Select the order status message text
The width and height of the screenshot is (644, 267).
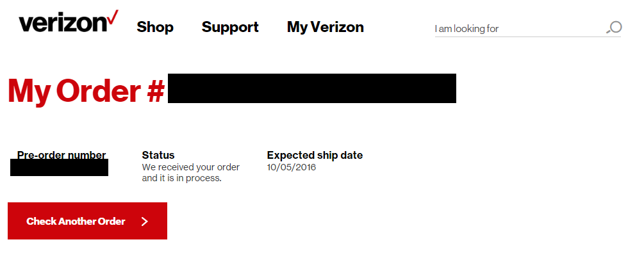[190, 173]
